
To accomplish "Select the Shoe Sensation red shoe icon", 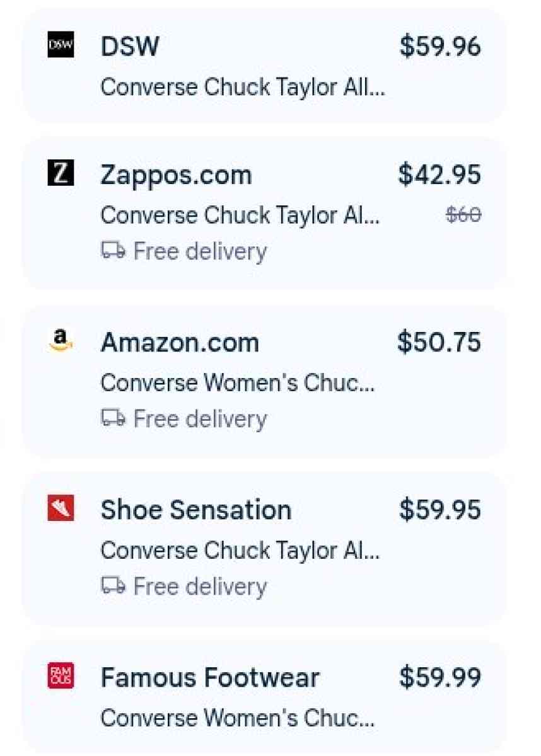I will [60, 509].
